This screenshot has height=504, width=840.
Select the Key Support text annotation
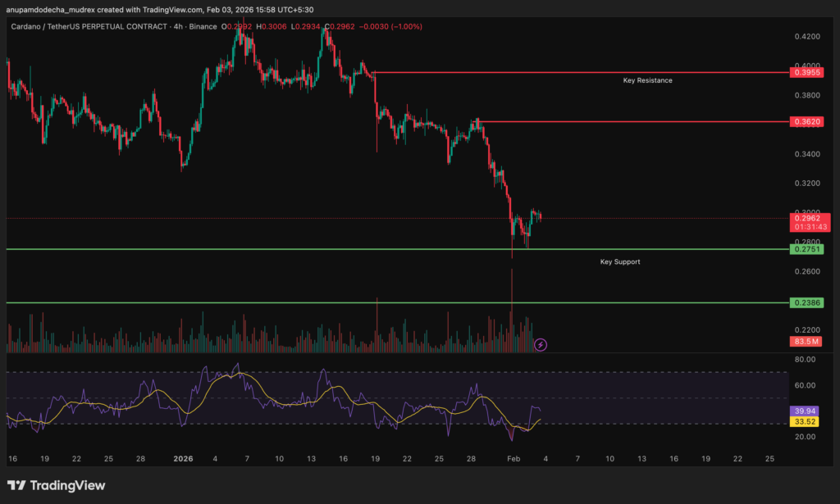(620, 261)
